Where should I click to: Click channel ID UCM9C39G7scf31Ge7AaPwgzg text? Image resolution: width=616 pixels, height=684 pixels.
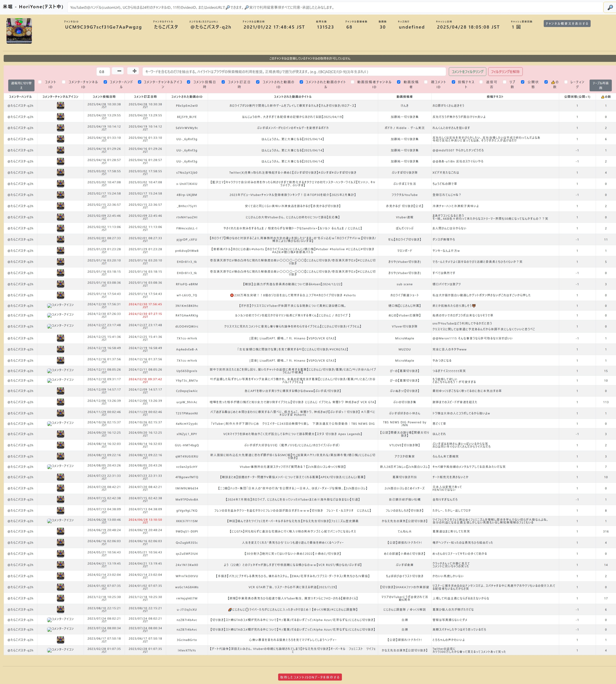[x=103, y=27]
